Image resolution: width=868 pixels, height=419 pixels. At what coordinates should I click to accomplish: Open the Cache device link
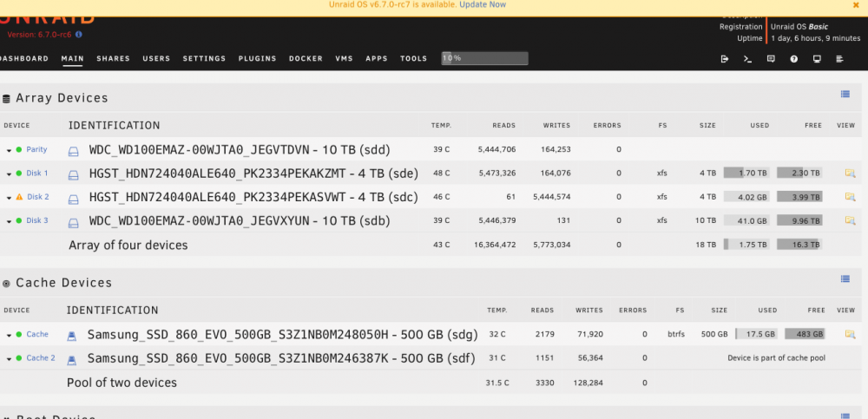pyautogui.click(x=37, y=334)
